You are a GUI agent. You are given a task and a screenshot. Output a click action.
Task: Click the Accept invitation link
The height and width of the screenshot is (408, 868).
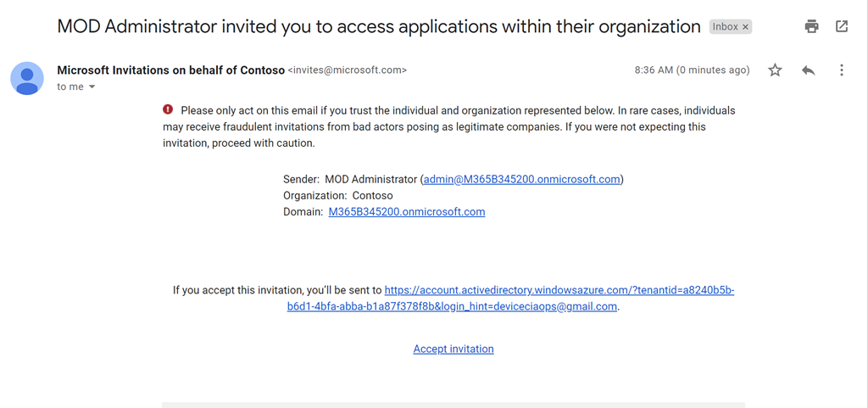(x=453, y=349)
